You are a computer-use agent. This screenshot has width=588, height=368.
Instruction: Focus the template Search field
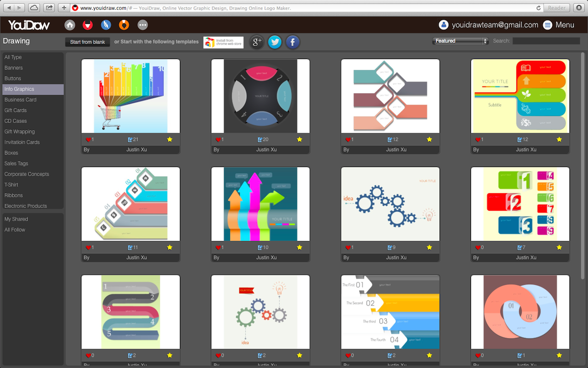click(x=546, y=41)
